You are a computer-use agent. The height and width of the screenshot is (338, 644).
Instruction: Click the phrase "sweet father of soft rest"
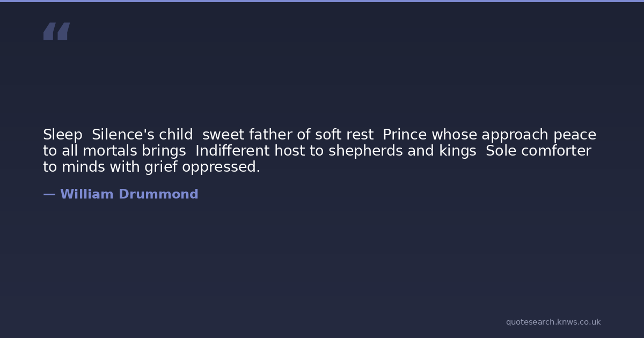[x=288, y=135]
